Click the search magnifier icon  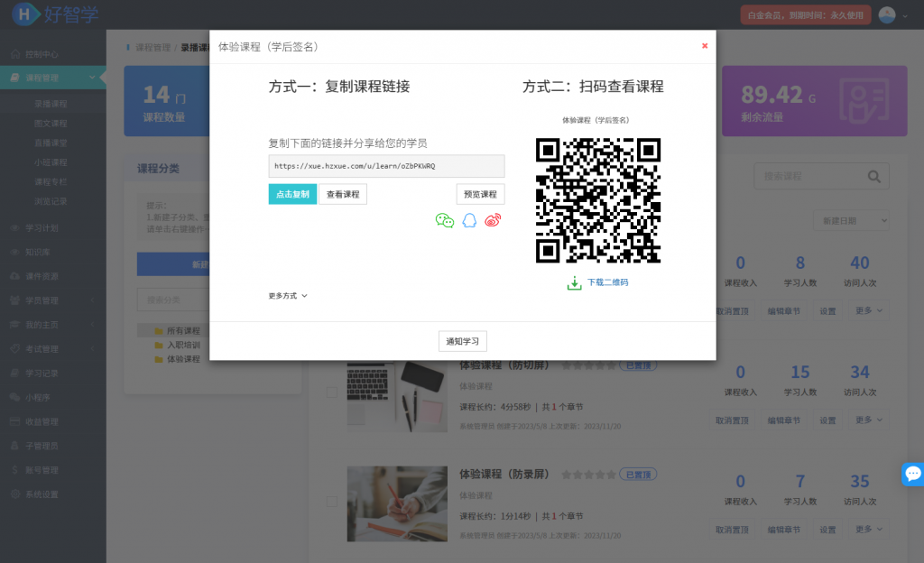coord(873,177)
